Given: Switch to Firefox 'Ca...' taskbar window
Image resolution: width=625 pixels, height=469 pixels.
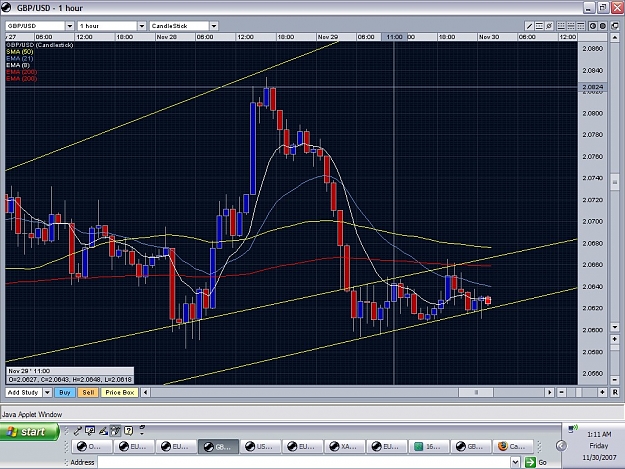Looking at the screenshot, I should (513, 447).
